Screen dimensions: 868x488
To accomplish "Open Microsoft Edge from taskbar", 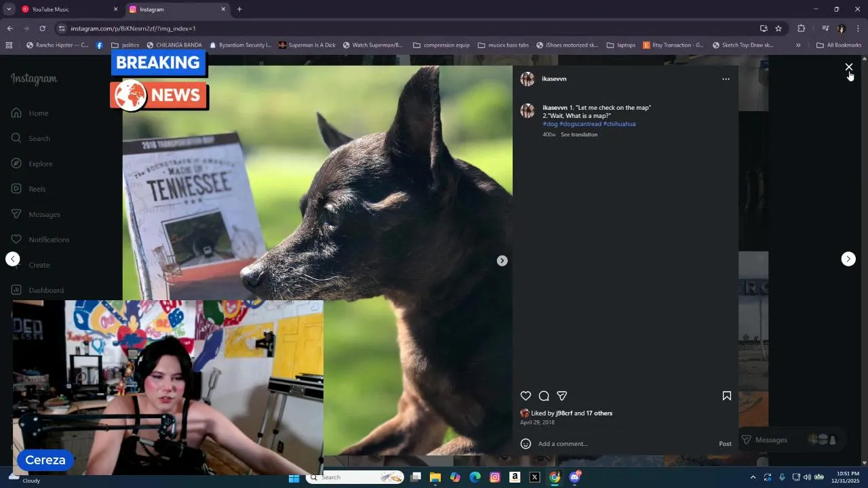I will (475, 478).
